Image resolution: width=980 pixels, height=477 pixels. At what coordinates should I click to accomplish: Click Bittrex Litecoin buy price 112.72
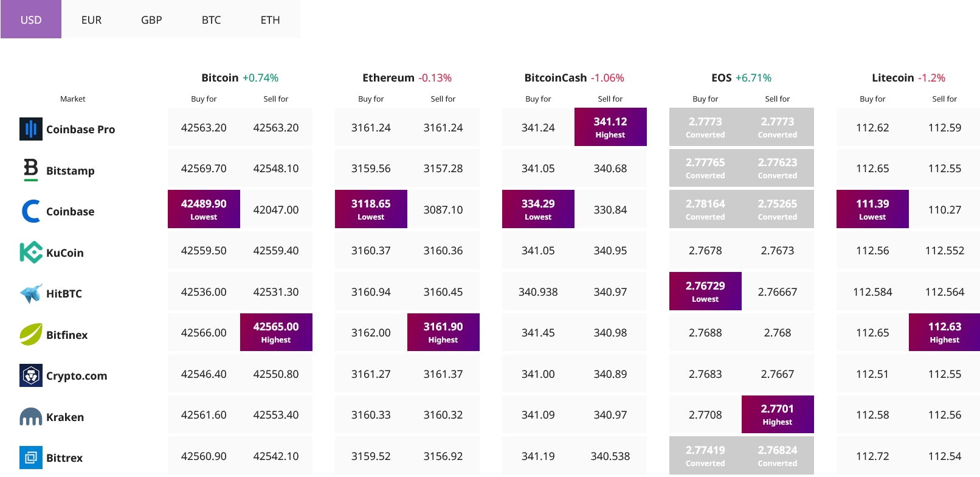pyautogui.click(x=872, y=456)
